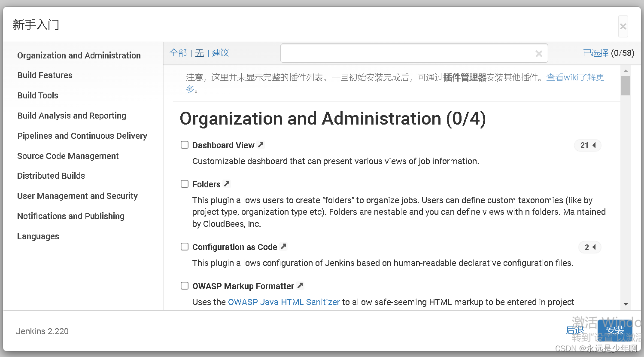The height and width of the screenshot is (357, 644).
Task: Click the Configuration as Code plugin name
Action: point(235,247)
